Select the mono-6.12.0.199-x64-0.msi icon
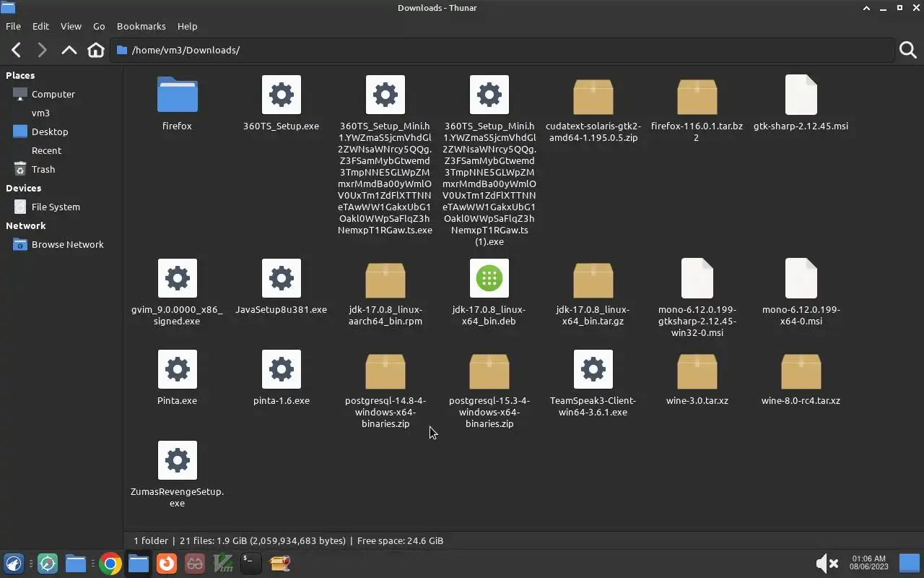 (x=801, y=278)
